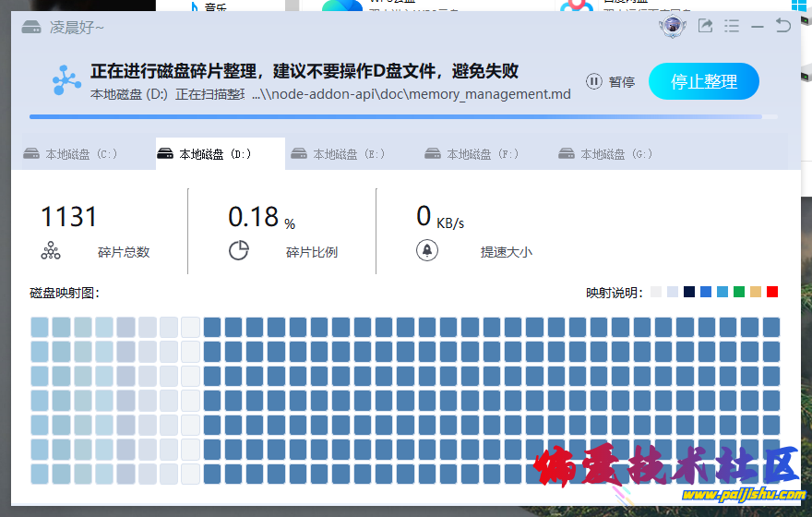Click the fragment total cluster icon

point(50,251)
